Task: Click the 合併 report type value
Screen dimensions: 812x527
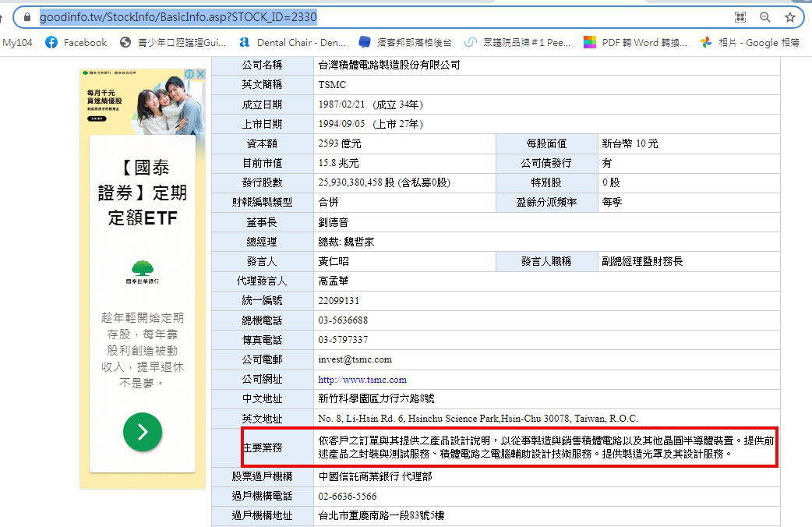Action: 328,202
